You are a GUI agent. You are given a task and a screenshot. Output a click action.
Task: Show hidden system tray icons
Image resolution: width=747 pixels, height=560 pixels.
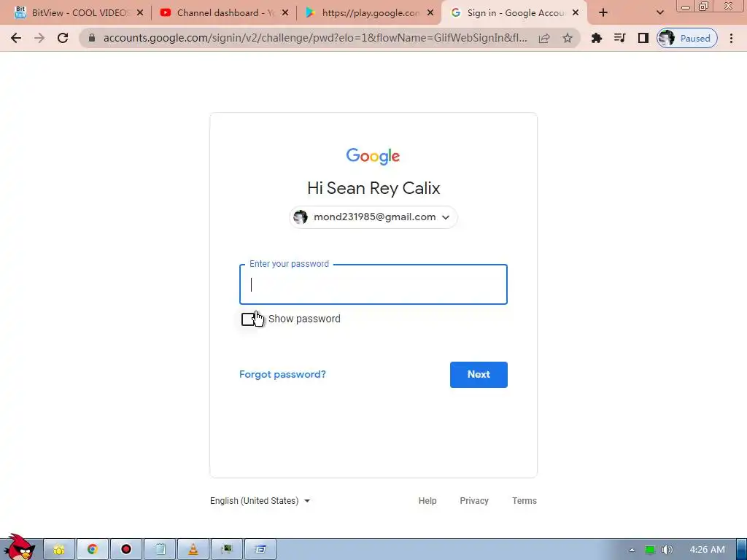(x=632, y=550)
